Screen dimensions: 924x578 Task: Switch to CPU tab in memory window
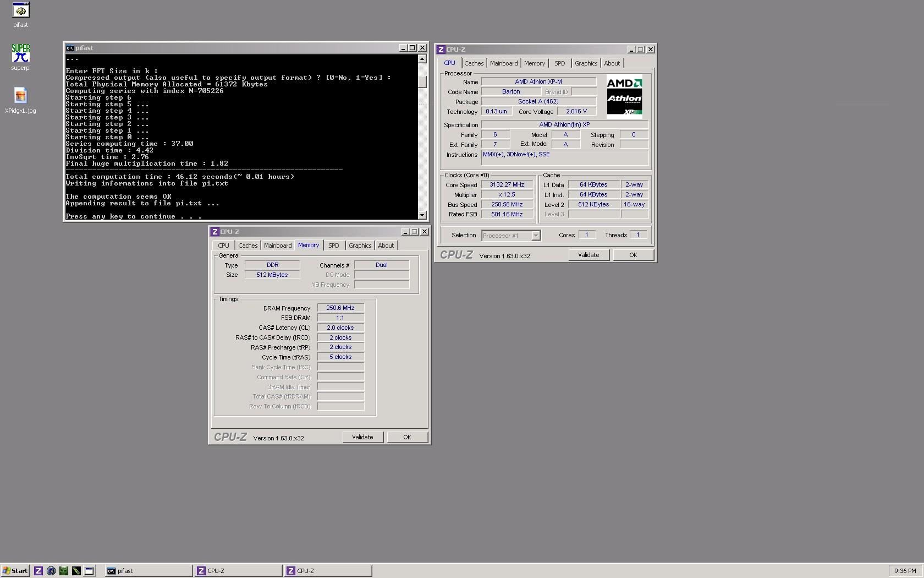(223, 246)
